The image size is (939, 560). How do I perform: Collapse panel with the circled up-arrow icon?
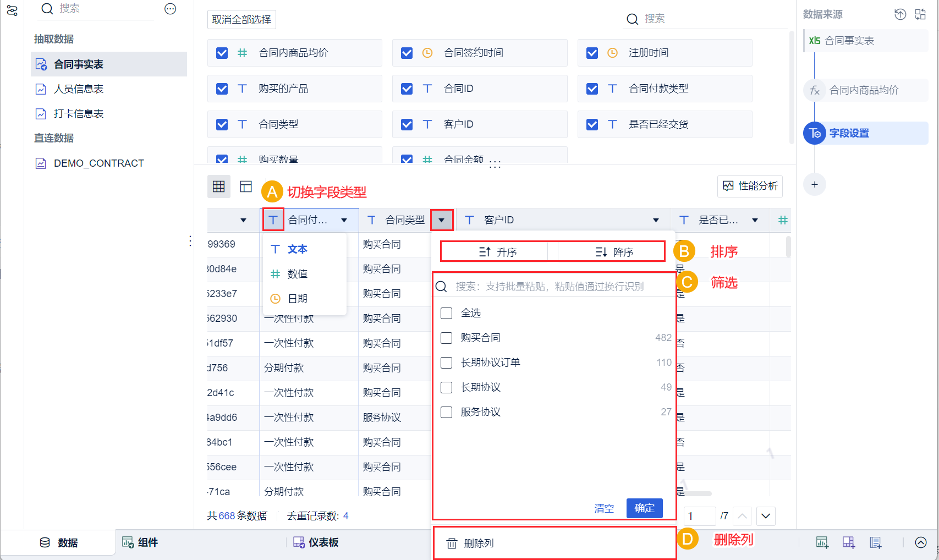click(x=921, y=542)
